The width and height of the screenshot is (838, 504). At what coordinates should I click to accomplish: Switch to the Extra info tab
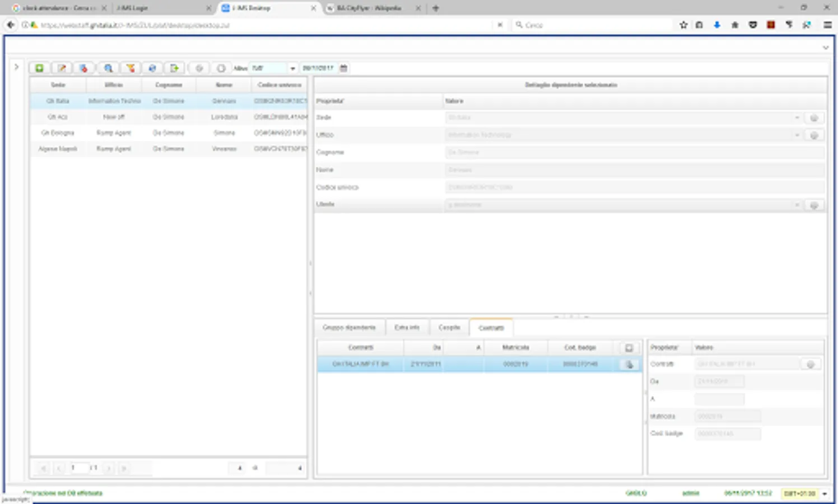point(407,328)
